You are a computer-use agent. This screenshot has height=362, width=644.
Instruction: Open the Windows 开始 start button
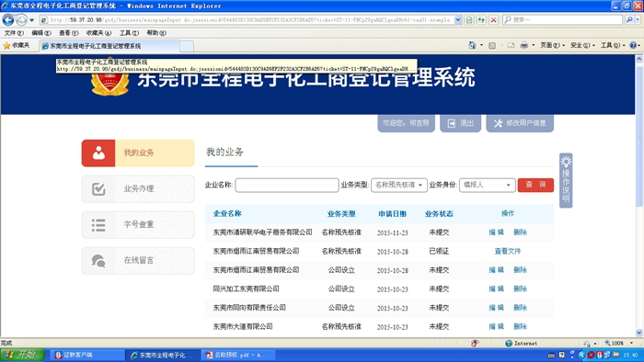(23, 355)
